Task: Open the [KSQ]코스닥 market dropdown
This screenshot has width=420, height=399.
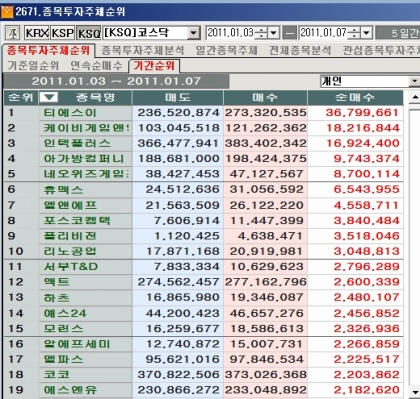Action: coord(193,33)
